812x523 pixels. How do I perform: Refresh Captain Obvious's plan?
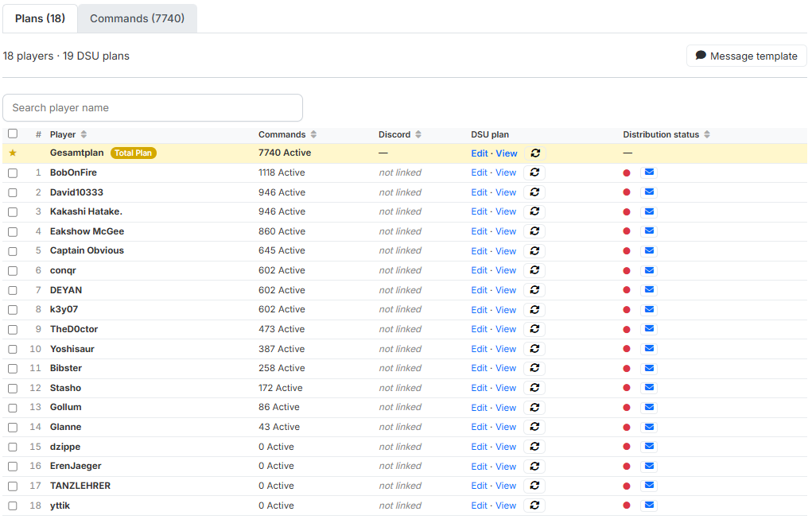[x=534, y=251]
